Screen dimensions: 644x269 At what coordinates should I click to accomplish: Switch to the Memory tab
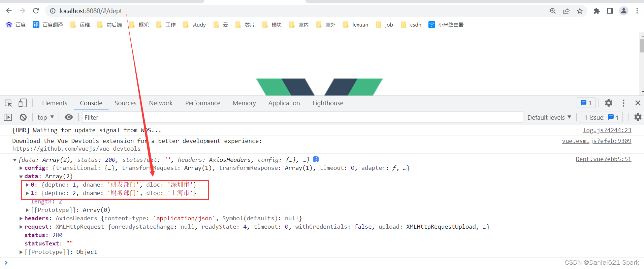(244, 103)
